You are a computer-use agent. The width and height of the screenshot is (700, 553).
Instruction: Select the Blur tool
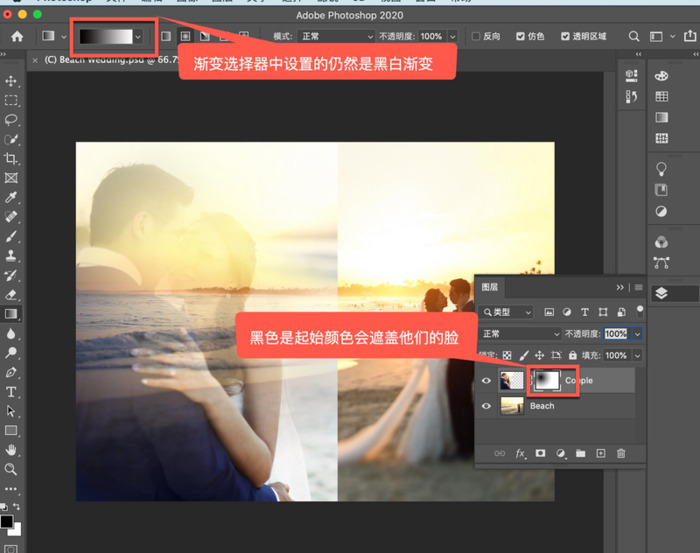pyautogui.click(x=11, y=334)
